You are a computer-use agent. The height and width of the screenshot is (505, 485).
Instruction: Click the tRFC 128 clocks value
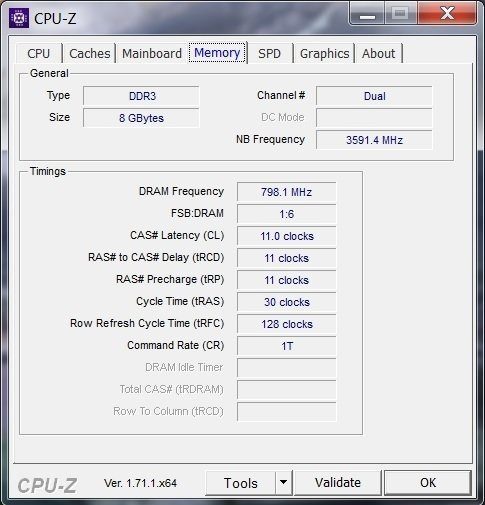pyautogui.click(x=286, y=324)
